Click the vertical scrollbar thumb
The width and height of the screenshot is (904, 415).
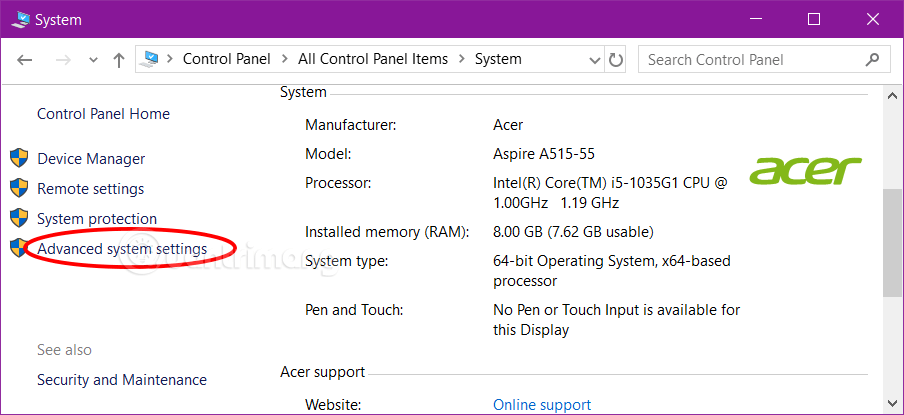click(892, 243)
